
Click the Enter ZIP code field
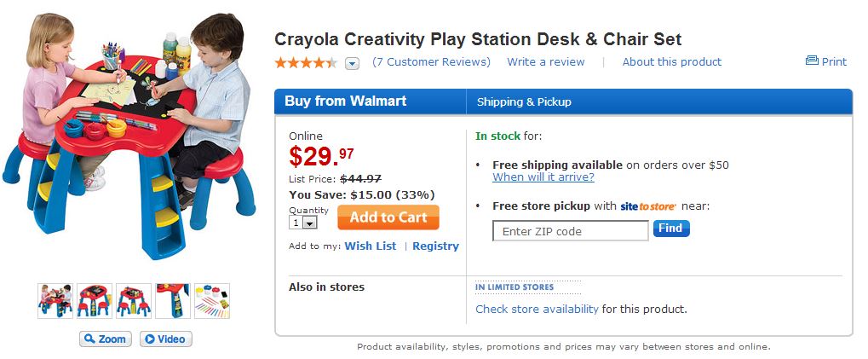pyautogui.click(x=570, y=231)
